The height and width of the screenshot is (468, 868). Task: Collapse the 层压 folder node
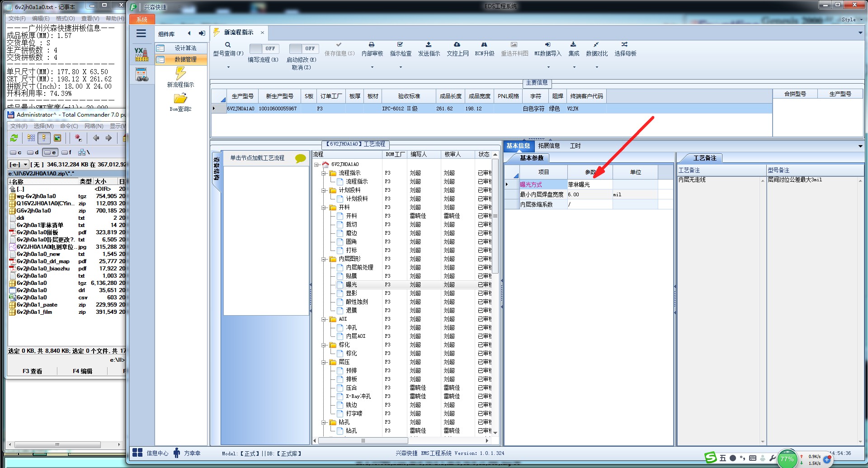pyautogui.click(x=324, y=362)
